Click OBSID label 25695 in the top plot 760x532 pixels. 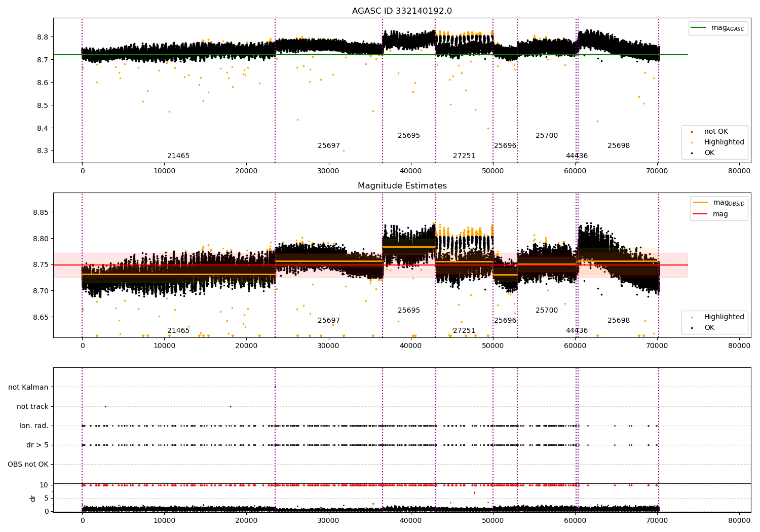click(409, 136)
